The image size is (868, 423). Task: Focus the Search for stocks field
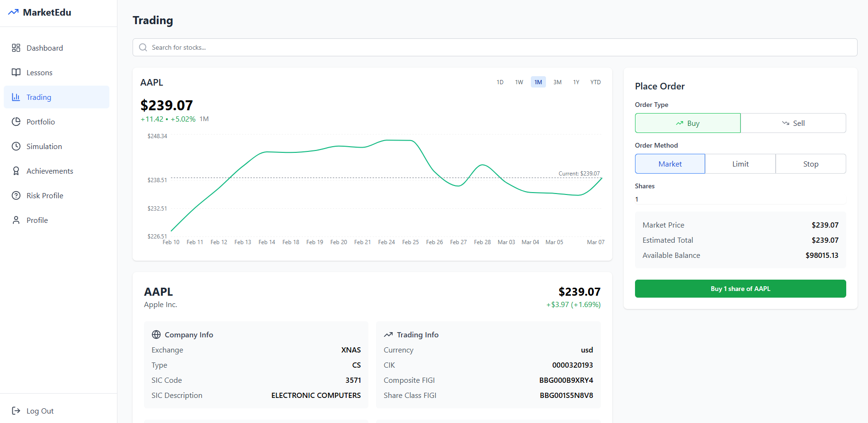495,47
